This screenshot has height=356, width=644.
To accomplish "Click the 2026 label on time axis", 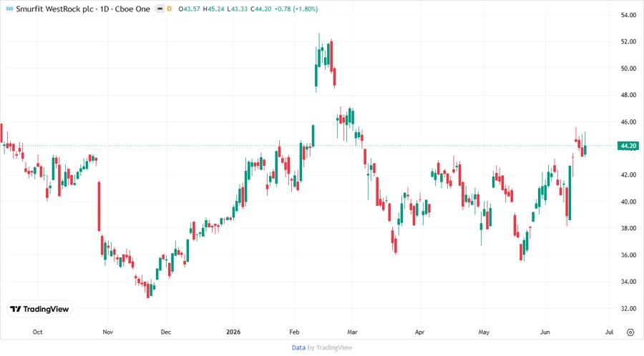I will (x=233, y=332).
